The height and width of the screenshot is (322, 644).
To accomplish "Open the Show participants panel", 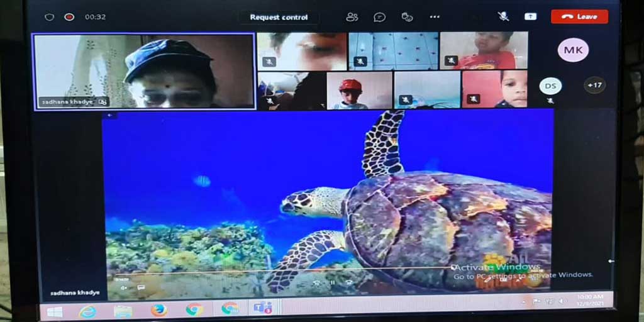I will point(352,17).
